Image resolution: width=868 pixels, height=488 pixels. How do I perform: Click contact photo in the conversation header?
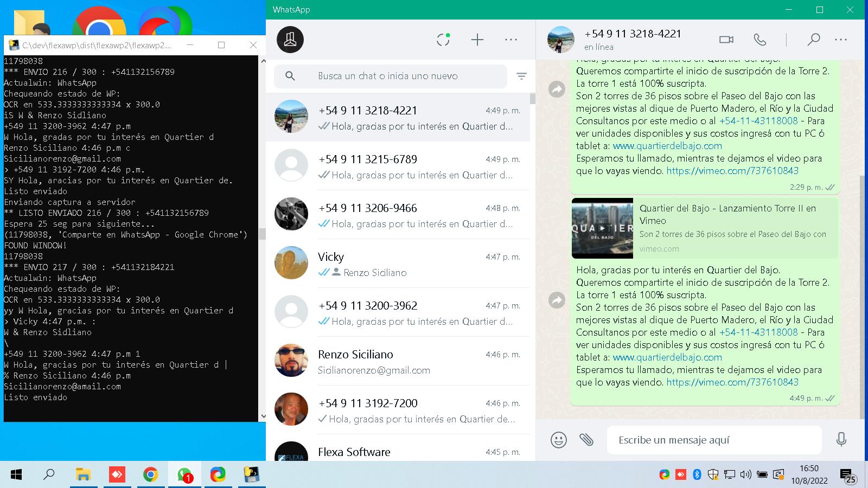tap(561, 40)
